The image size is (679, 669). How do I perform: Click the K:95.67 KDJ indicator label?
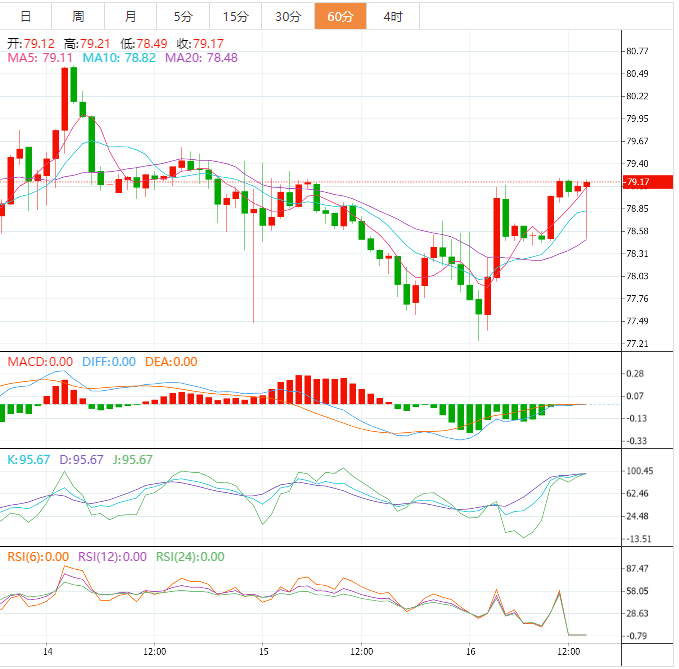pyautogui.click(x=30, y=460)
